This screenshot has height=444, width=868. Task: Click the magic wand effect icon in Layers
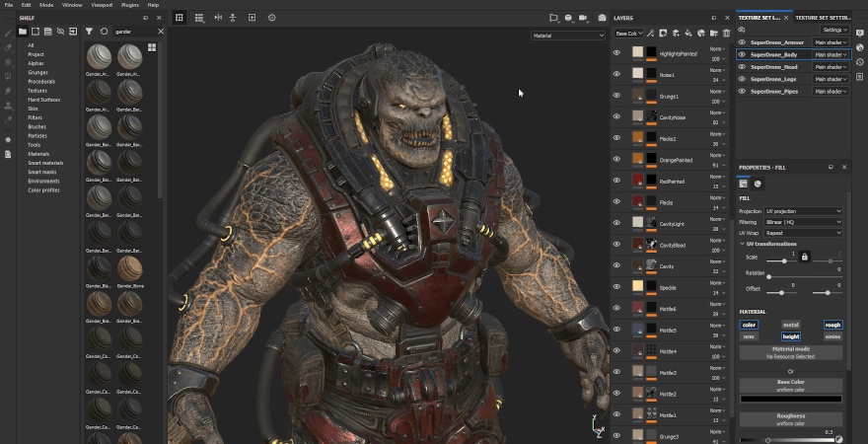pos(650,34)
